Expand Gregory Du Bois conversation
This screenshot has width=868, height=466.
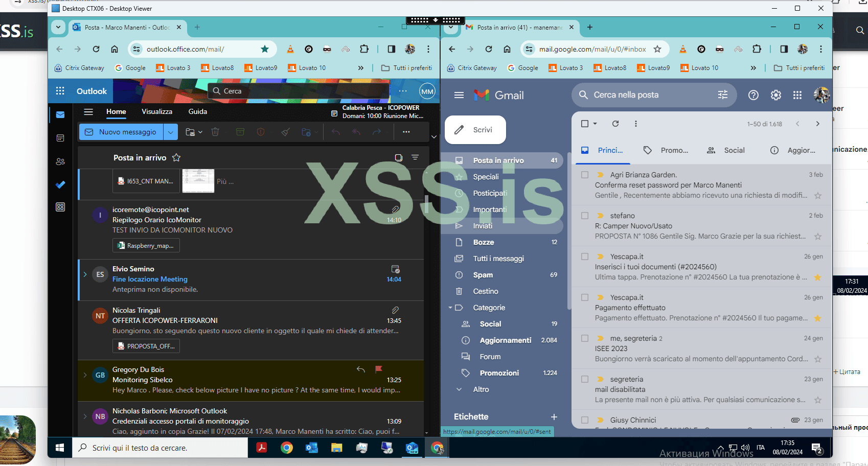point(85,375)
